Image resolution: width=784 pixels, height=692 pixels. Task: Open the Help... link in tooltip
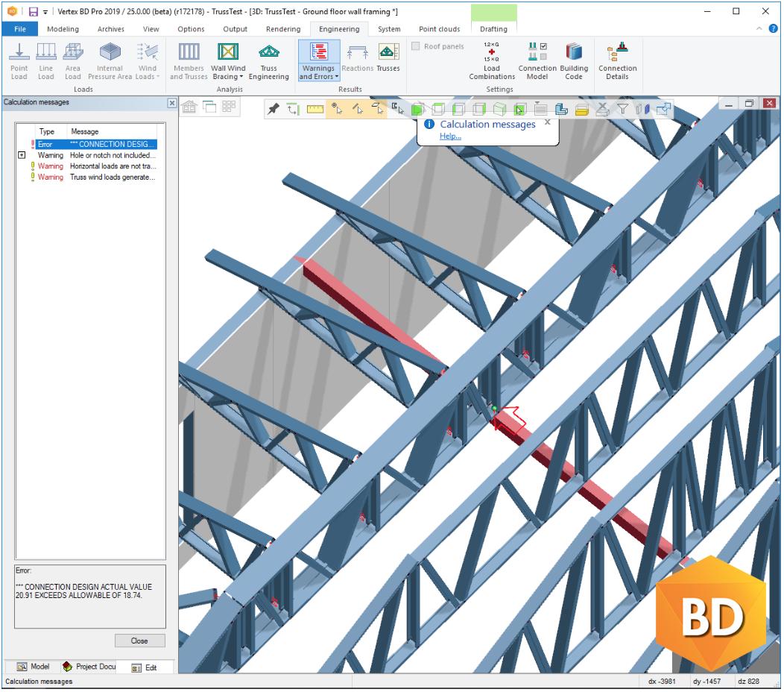450,136
